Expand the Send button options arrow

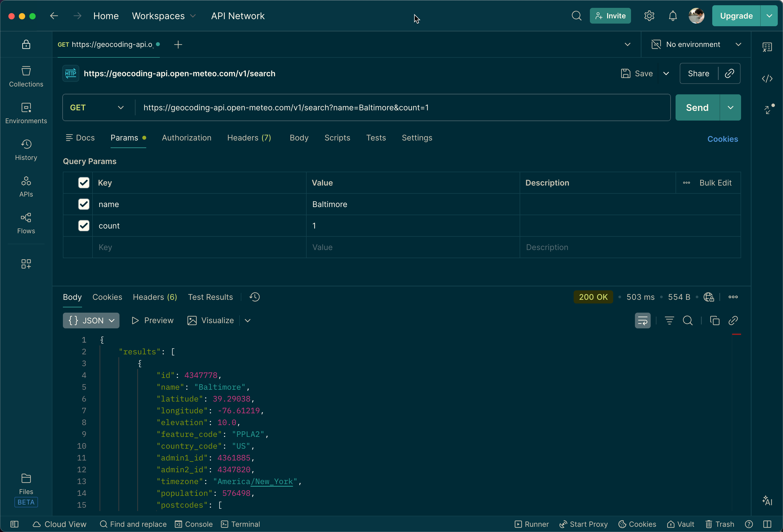click(730, 107)
